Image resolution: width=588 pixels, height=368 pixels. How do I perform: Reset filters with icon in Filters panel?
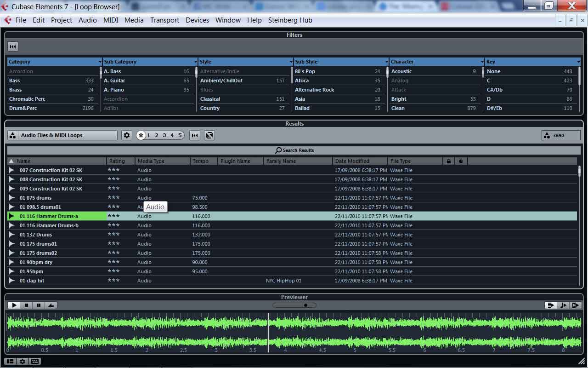pyautogui.click(x=13, y=46)
